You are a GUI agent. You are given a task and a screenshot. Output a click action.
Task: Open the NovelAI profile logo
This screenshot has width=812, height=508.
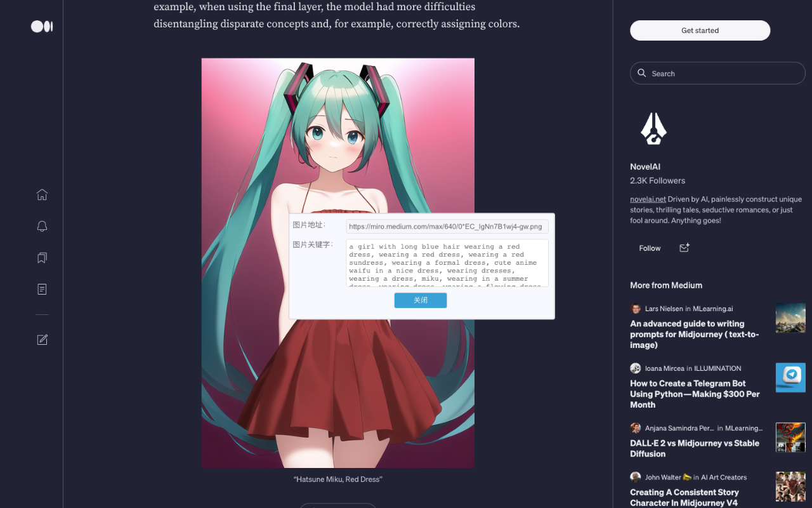point(653,129)
